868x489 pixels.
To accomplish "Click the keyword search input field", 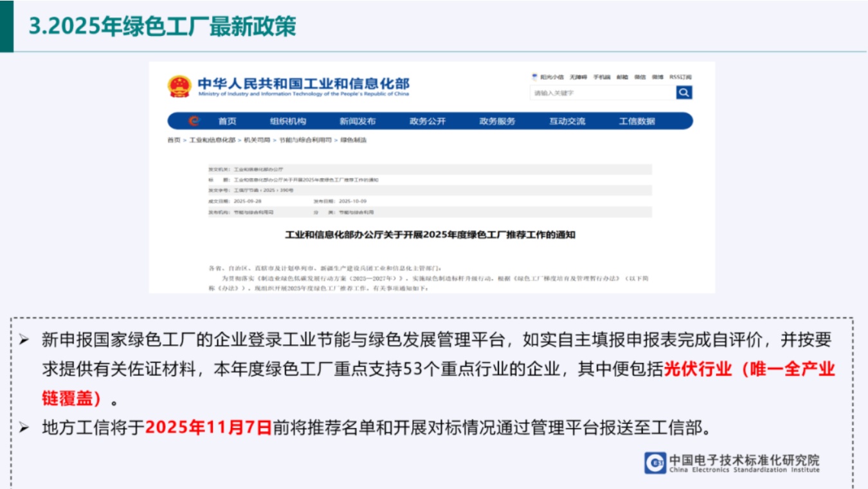I will pos(603,93).
